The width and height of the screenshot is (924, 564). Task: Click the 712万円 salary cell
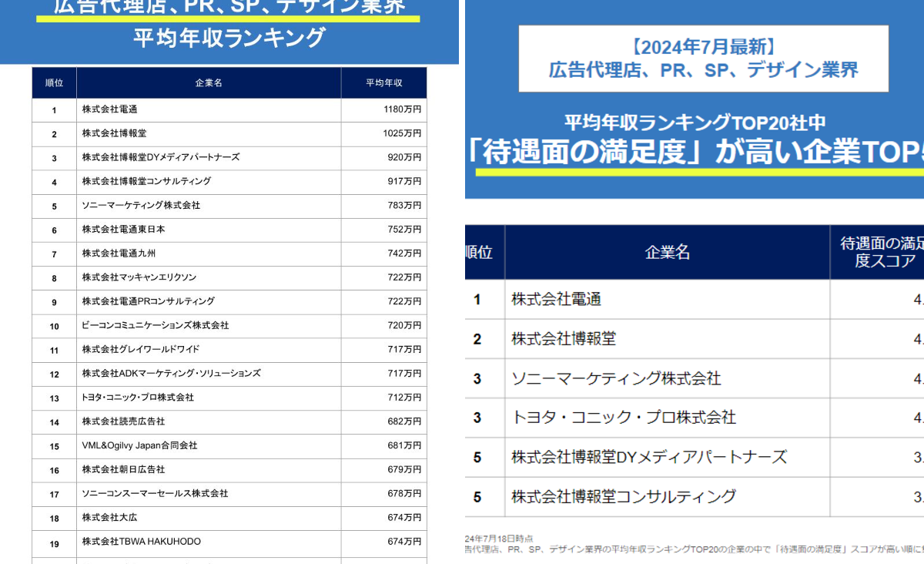coord(404,398)
